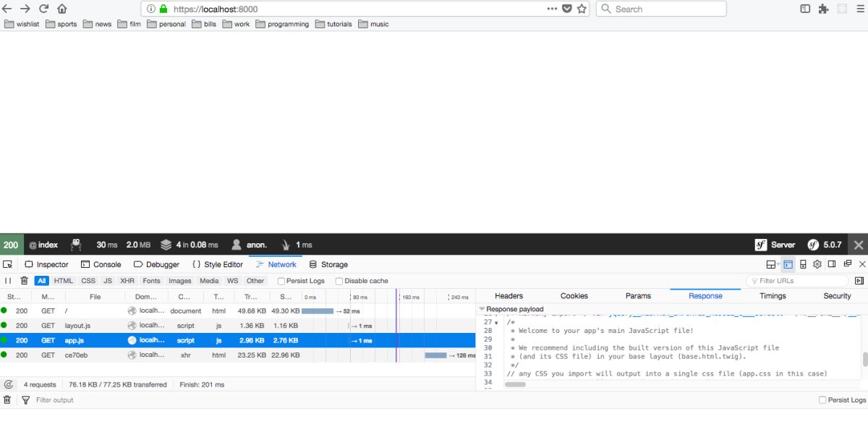This screenshot has height=422, width=868.
Task: Open the Debugger tab
Action: click(x=156, y=264)
